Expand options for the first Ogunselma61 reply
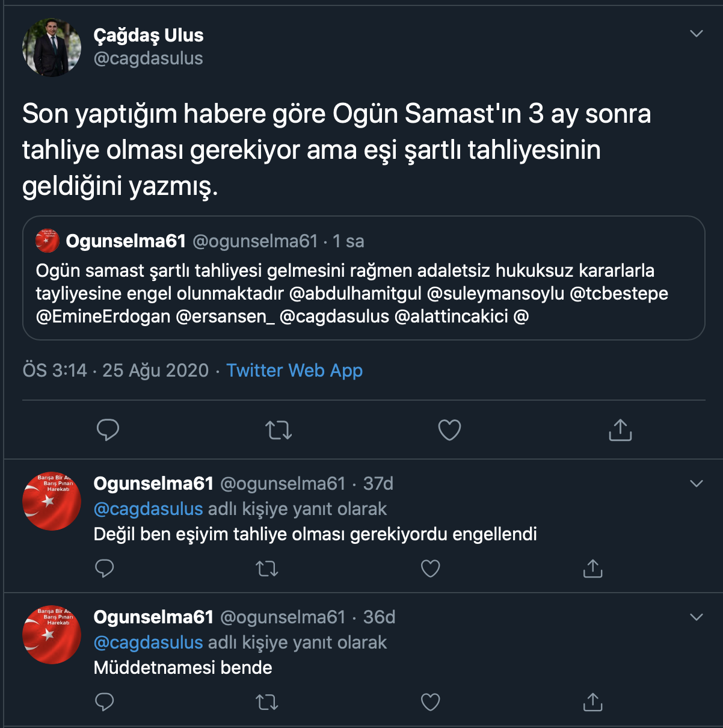The image size is (723, 728). [697, 483]
